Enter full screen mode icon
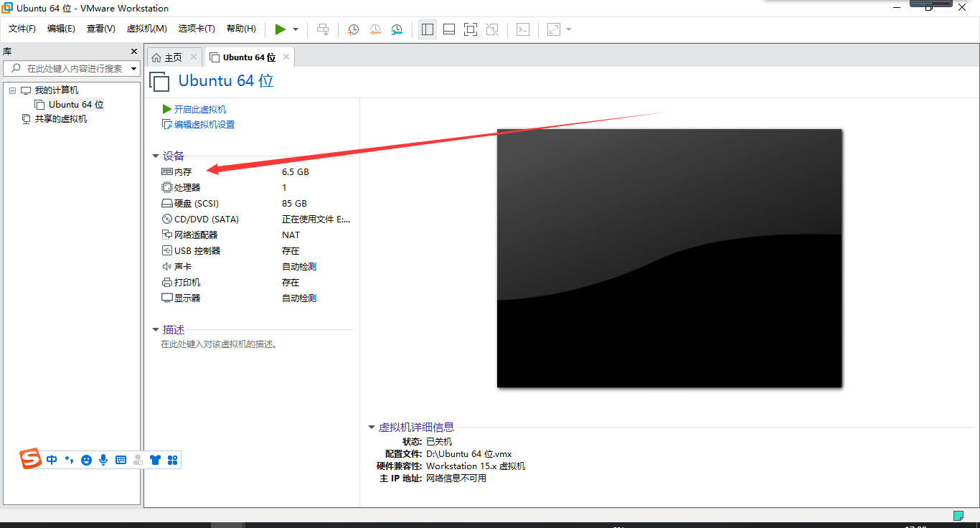The width and height of the screenshot is (980, 528). point(471,29)
